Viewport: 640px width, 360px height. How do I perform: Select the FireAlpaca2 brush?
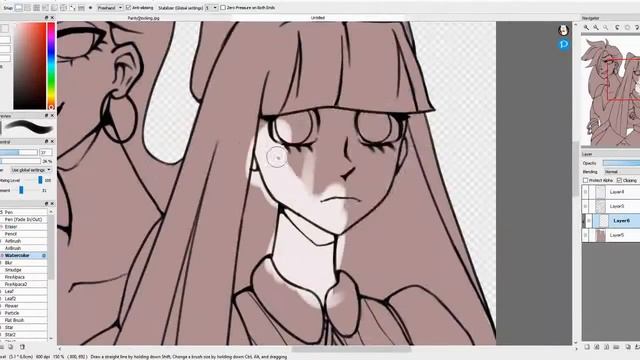click(x=24, y=284)
